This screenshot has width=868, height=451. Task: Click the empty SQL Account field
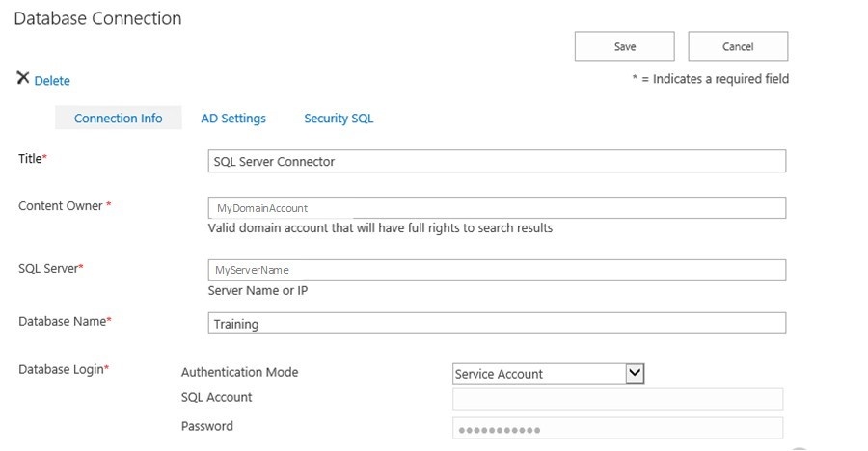pos(617,399)
